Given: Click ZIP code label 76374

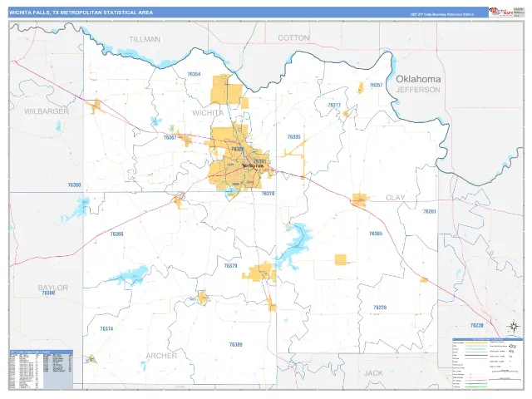Looking at the screenshot, I should click(106, 329).
